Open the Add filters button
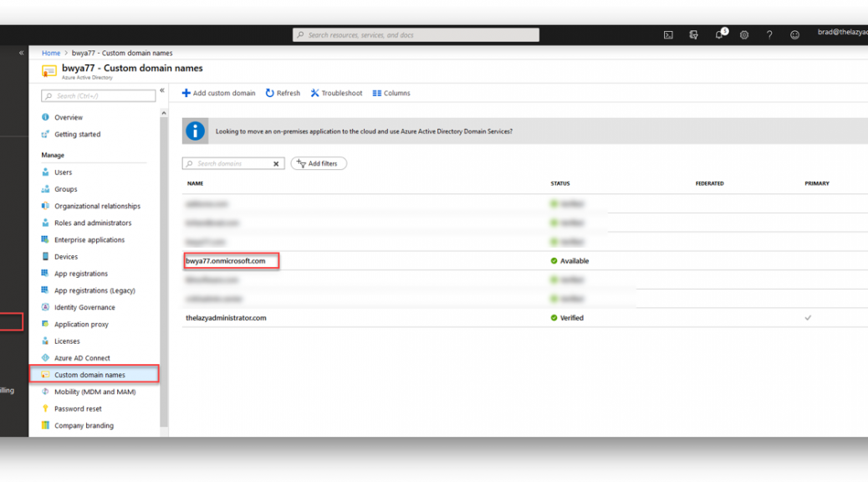868x482 pixels. click(319, 163)
